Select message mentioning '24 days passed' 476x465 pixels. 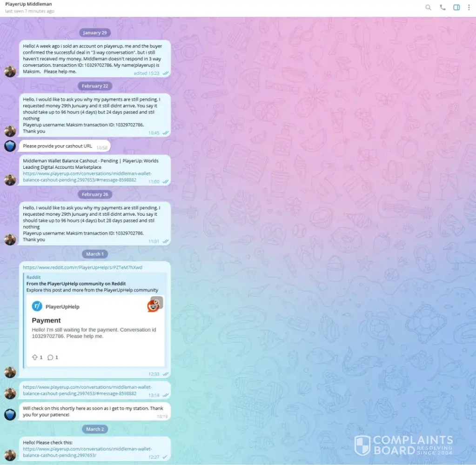coord(94,115)
